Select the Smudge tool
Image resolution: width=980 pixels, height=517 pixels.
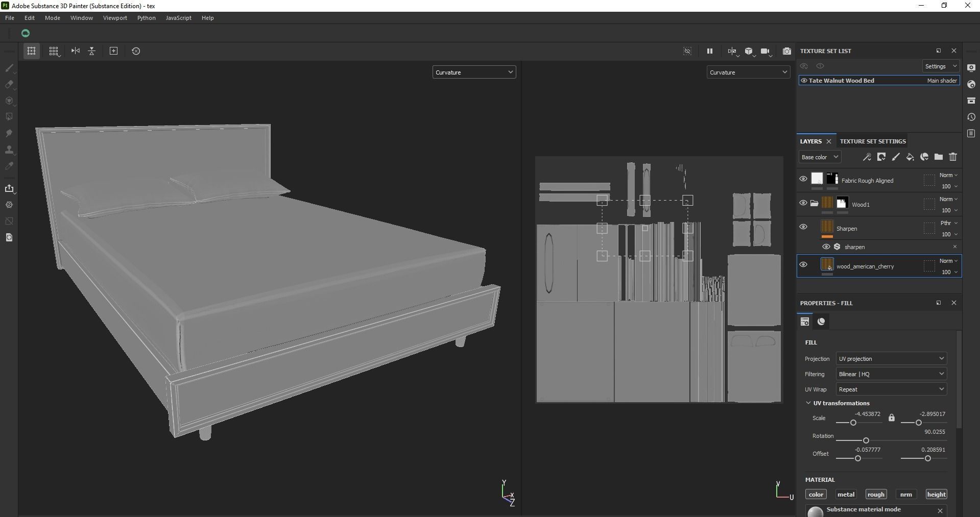tap(9, 133)
